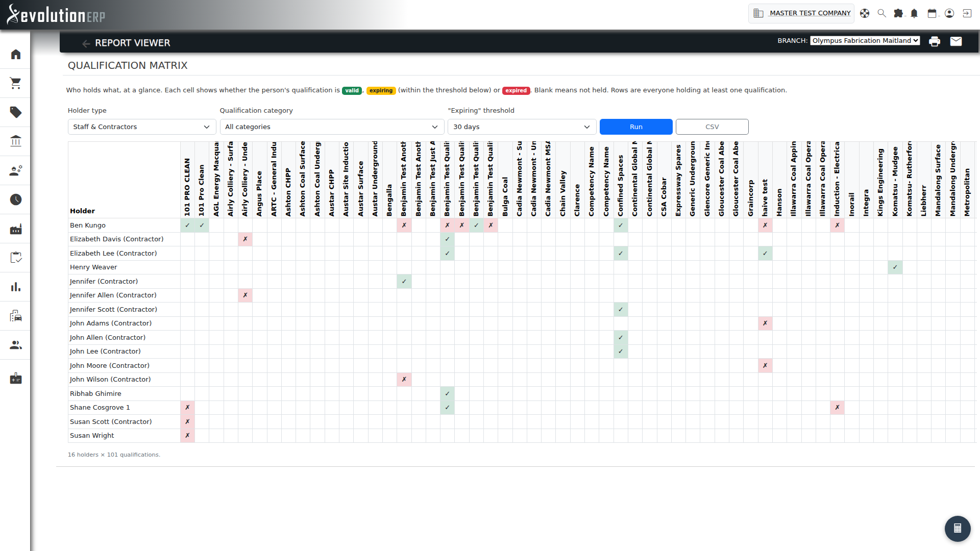The width and height of the screenshot is (980, 551).
Task: Open the person settings sidebar icon
Action: (16, 170)
